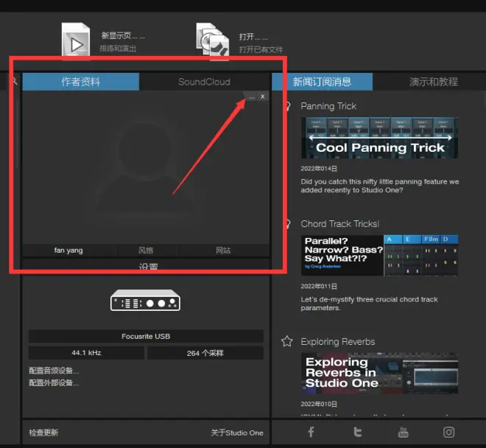Favorite the Exploring Reverbs news star
Viewport: 486px width, 448px height.
click(287, 341)
